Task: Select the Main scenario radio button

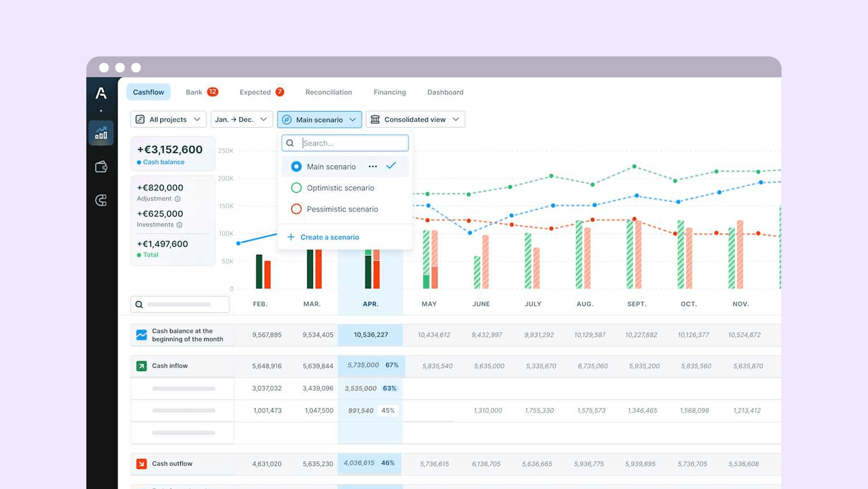Action: click(297, 166)
